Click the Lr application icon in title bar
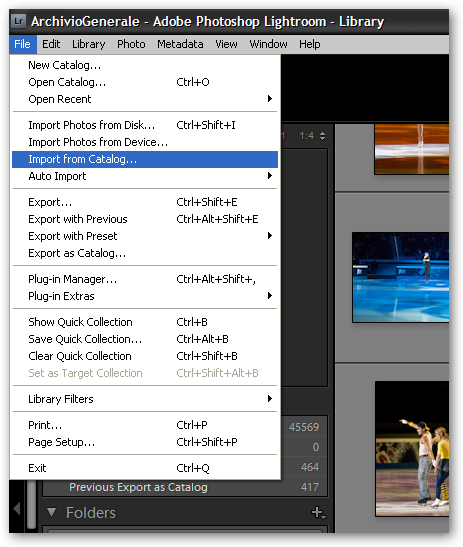The image size is (463, 547). click(19, 21)
